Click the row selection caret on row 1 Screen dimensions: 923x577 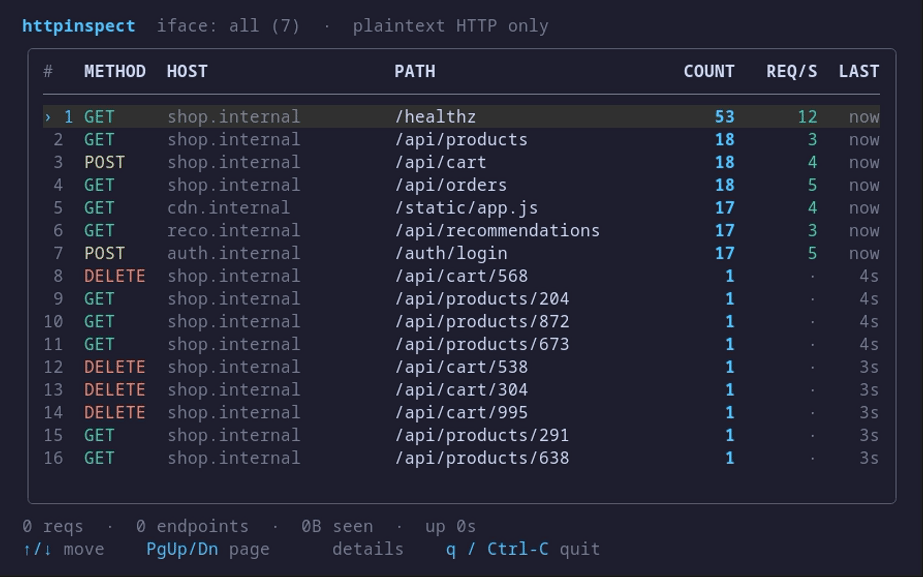(48, 117)
